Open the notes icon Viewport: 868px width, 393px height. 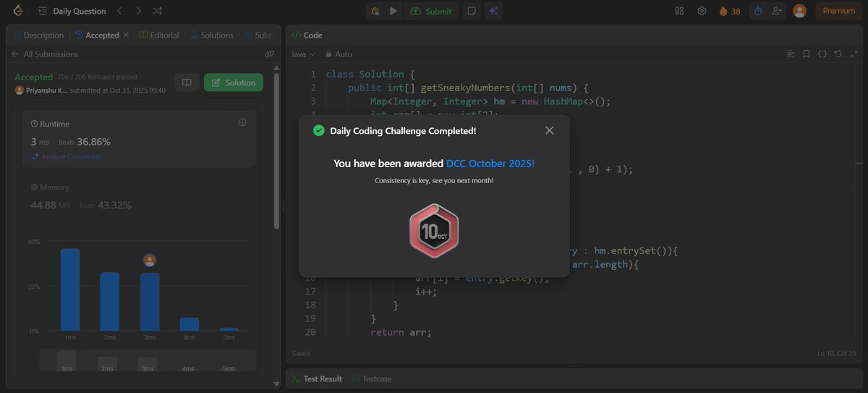(x=472, y=11)
